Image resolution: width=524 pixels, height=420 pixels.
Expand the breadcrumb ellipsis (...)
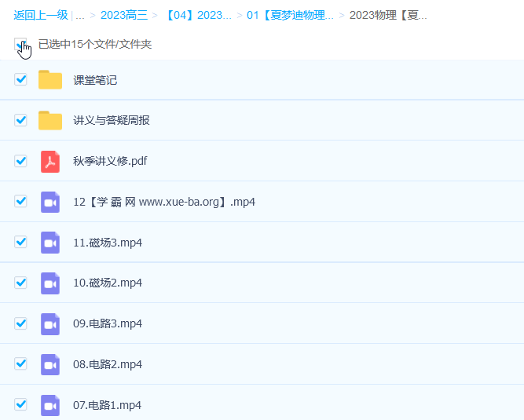80,15
